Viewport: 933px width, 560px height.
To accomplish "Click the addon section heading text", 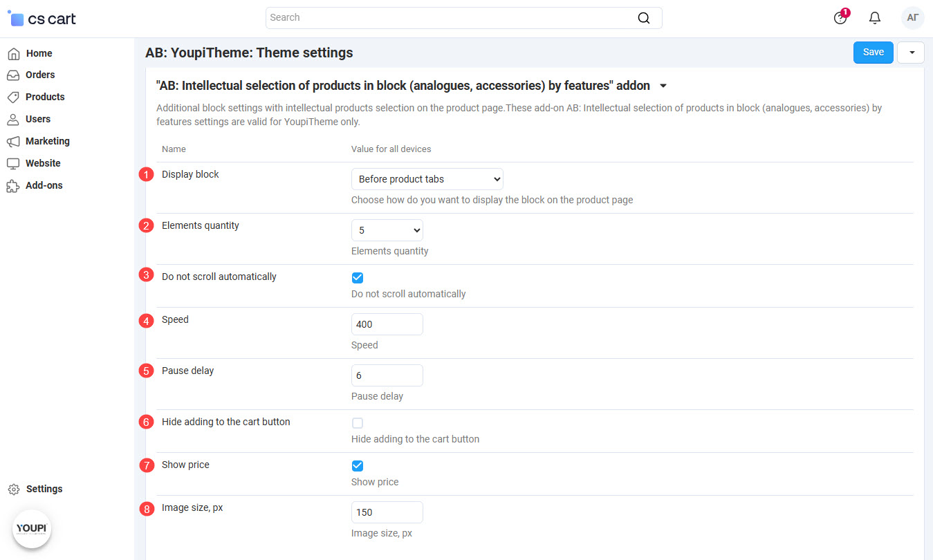I will [x=403, y=86].
